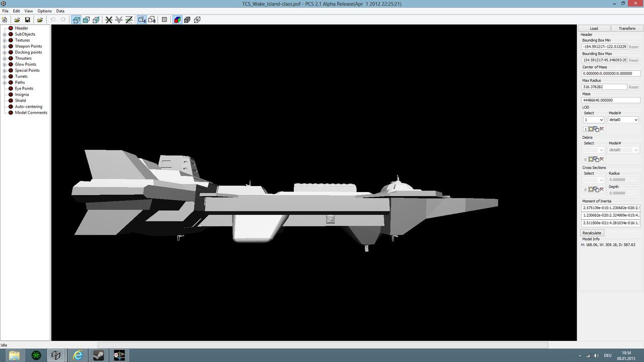This screenshot has width=644, height=362.
Task: Select the textured colored cube view icon
Action: (177, 20)
